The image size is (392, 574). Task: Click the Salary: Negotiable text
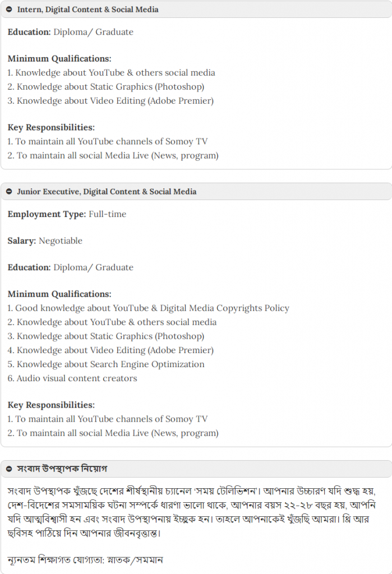click(x=45, y=241)
